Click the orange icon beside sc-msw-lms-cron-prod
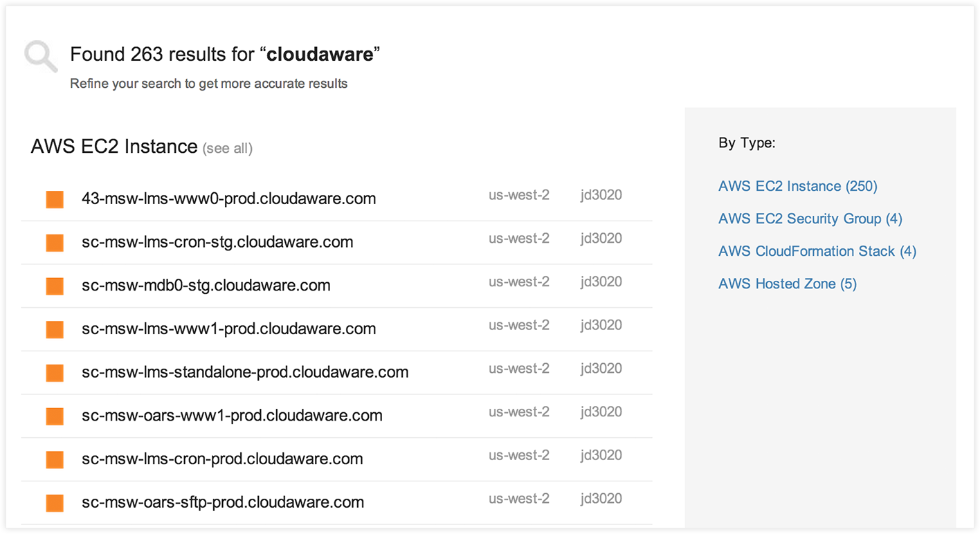 point(55,459)
